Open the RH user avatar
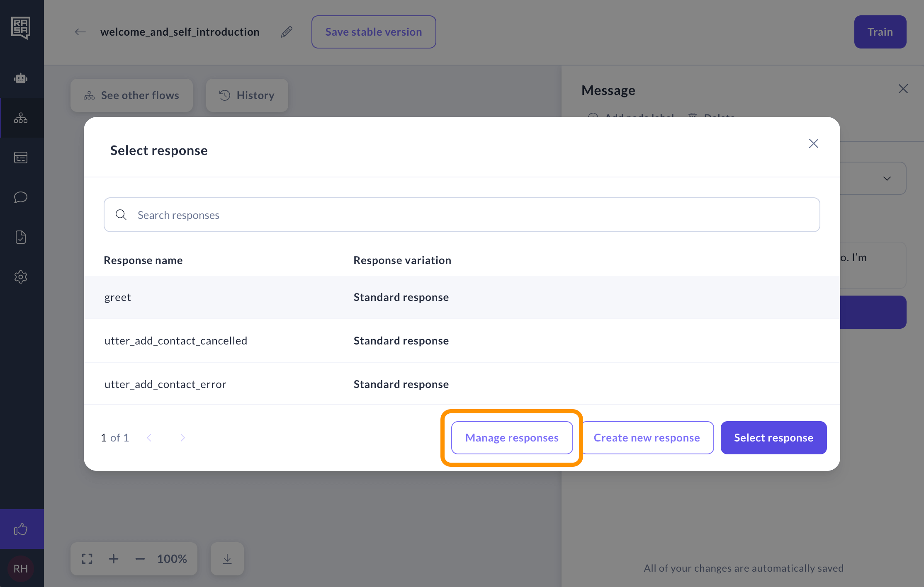 [21, 568]
